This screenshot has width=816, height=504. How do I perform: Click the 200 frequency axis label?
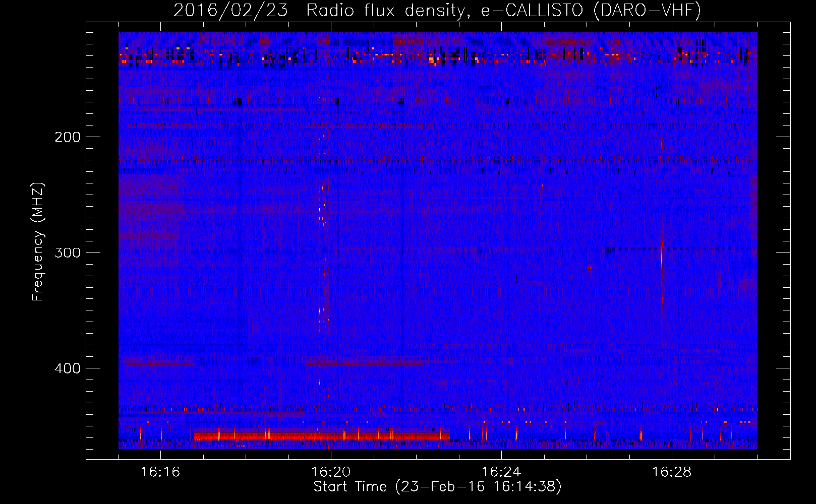click(68, 137)
